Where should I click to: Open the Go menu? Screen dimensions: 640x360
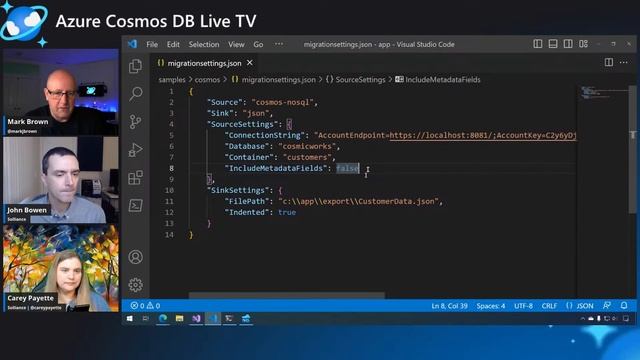click(x=258, y=44)
